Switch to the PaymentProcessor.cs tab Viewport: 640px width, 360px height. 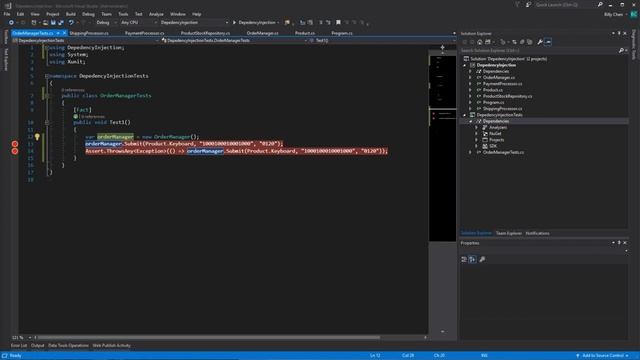click(x=144, y=33)
